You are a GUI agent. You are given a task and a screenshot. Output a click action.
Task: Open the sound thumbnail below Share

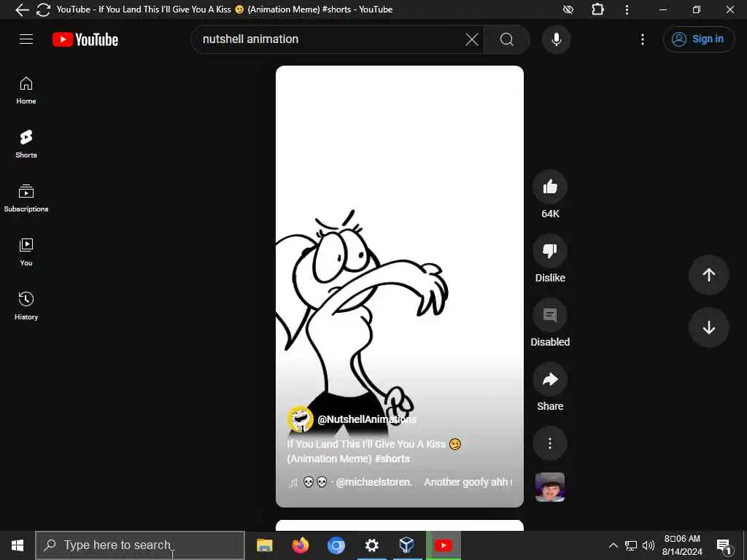tap(550, 487)
